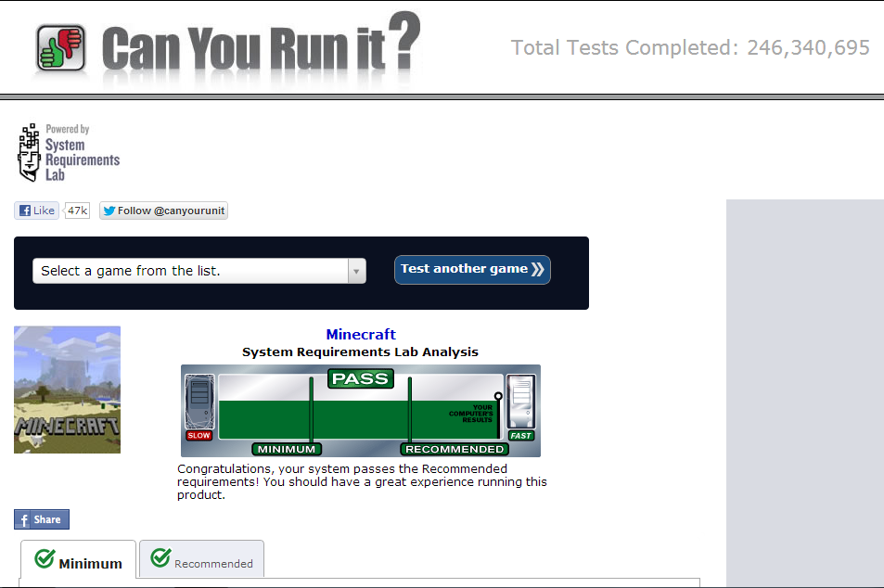Screen dimensions: 884x588
Task: Click 'System Requirements Lab Analysis' heading
Action: pyautogui.click(x=360, y=352)
